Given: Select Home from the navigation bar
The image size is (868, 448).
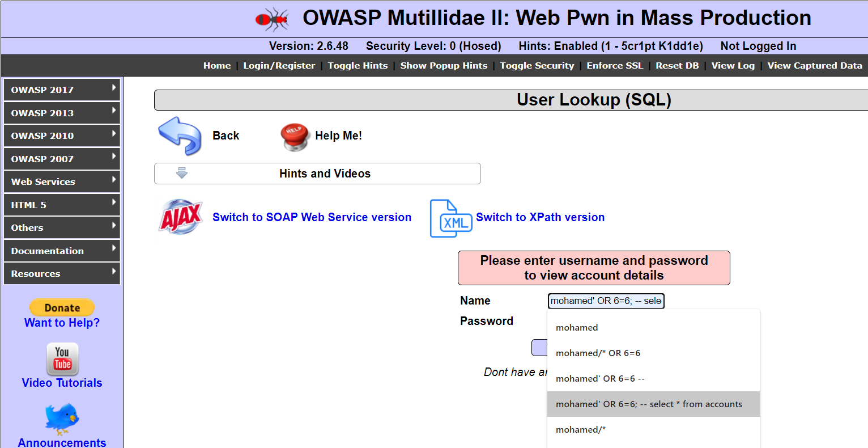Looking at the screenshot, I should (217, 65).
